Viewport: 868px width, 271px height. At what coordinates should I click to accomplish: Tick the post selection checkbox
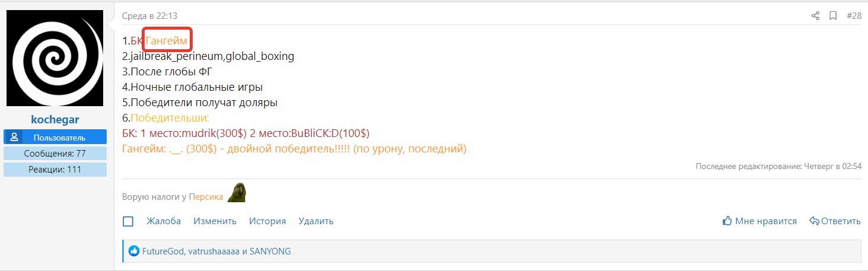click(128, 221)
